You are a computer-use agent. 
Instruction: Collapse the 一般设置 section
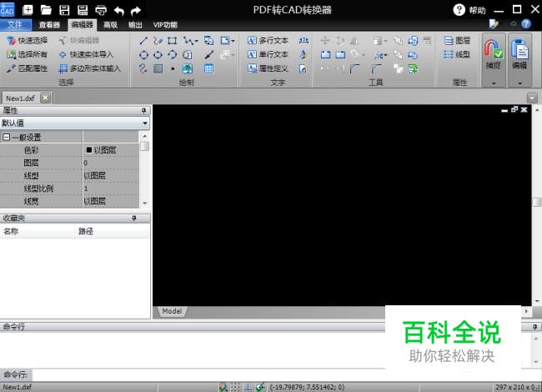coord(6,138)
